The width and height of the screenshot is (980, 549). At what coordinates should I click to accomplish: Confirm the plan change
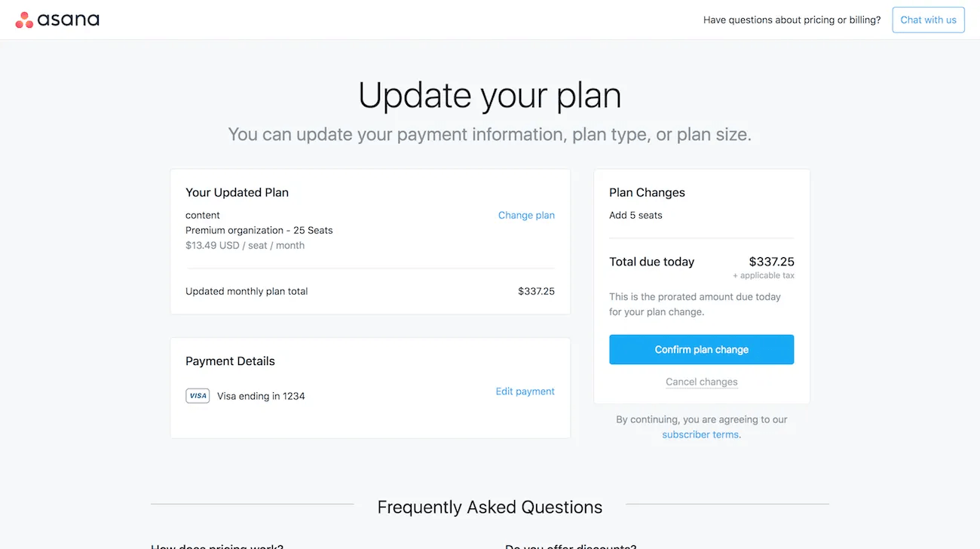(701, 350)
